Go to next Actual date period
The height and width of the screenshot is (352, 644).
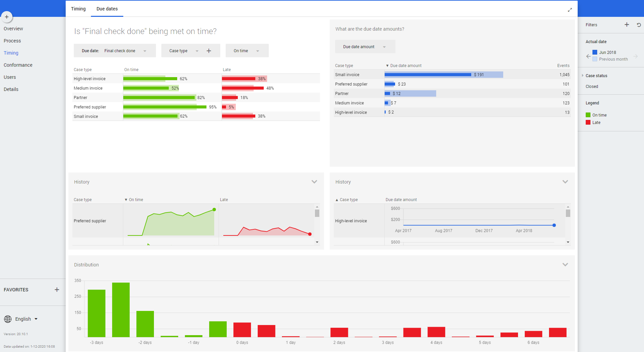tap(636, 56)
